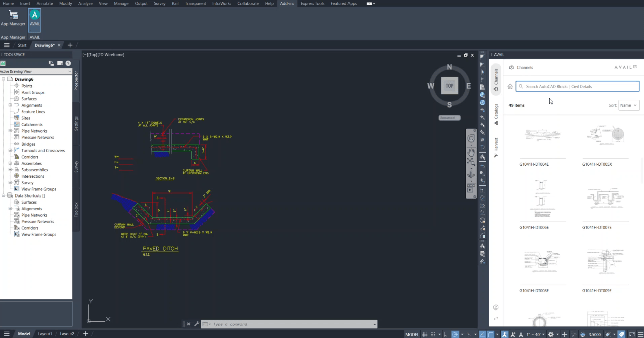Toggle isometric drafting in status bar
The width and height of the screenshot is (644, 338).
click(x=469, y=334)
